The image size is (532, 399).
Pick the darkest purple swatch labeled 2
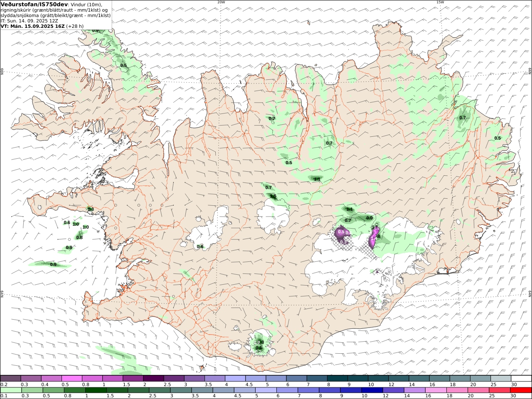[153, 378]
